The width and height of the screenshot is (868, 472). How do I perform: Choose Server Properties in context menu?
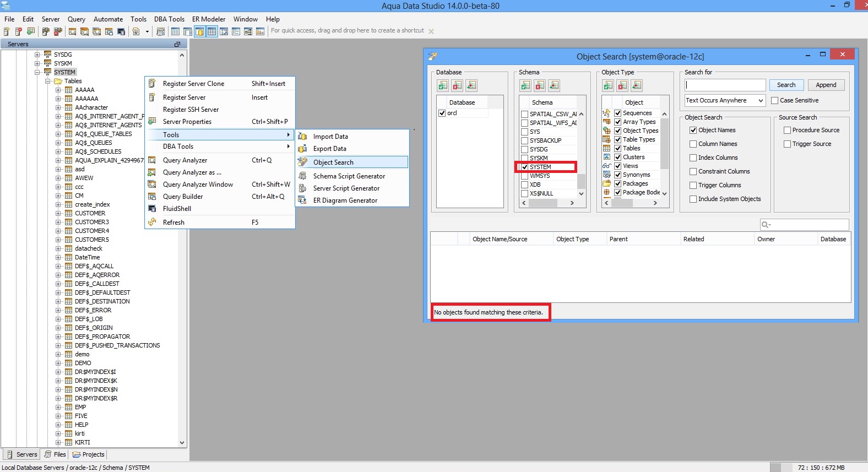point(220,122)
